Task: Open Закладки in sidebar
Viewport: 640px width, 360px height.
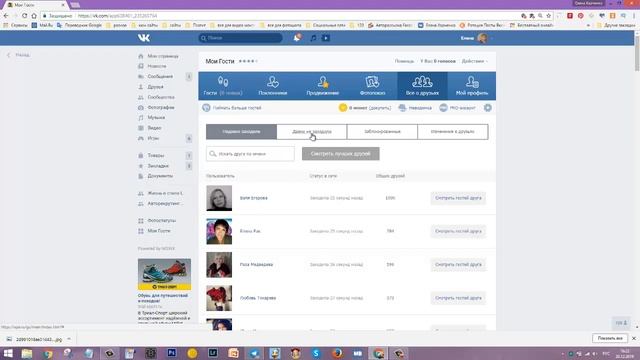Action: pos(158,166)
